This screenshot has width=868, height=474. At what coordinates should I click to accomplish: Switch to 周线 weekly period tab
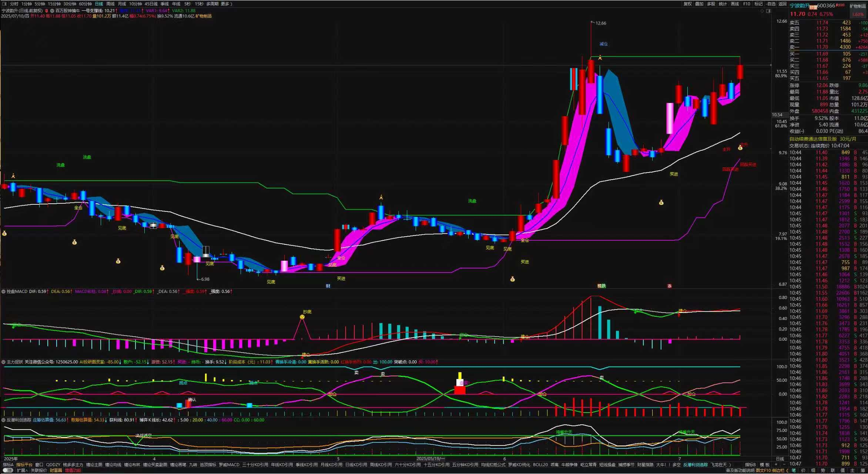(110, 4)
